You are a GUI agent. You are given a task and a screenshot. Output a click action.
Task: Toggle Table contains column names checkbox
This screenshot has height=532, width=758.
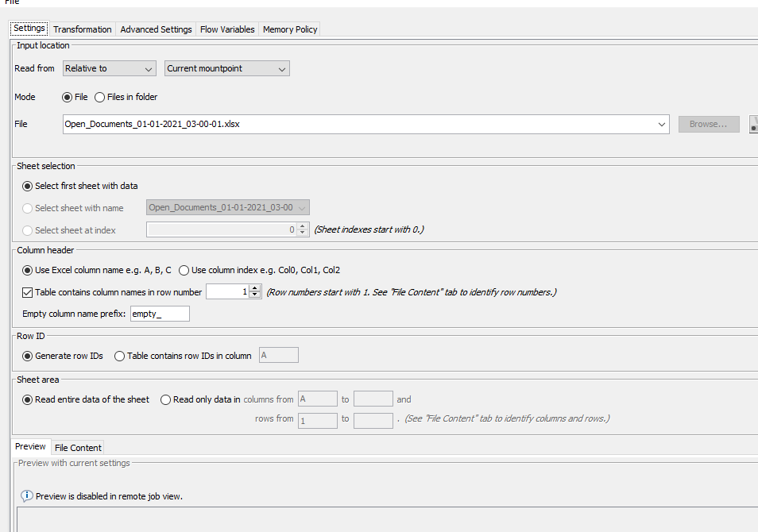28,292
